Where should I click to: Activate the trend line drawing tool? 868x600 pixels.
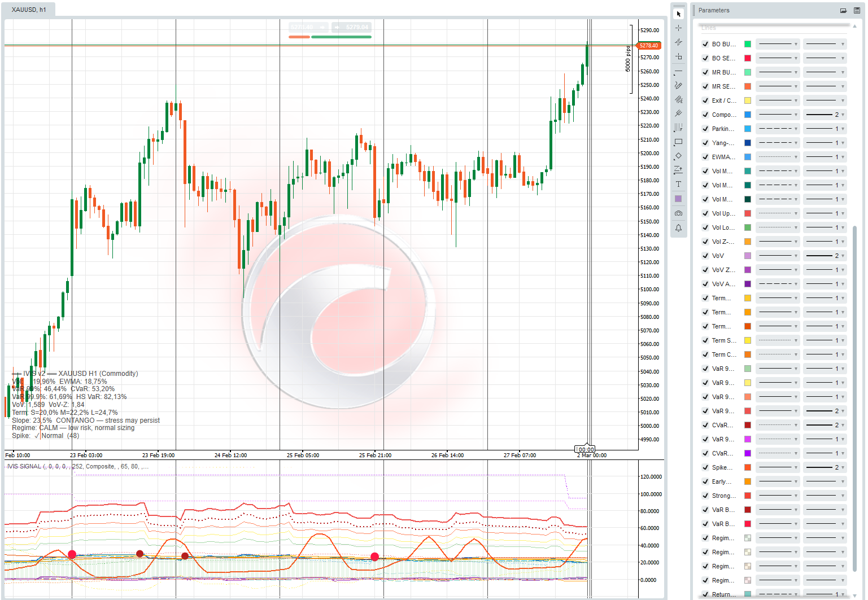pos(678,71)
